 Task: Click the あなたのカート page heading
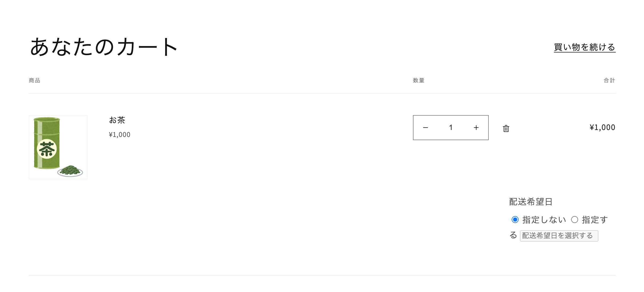click(104, 47)
